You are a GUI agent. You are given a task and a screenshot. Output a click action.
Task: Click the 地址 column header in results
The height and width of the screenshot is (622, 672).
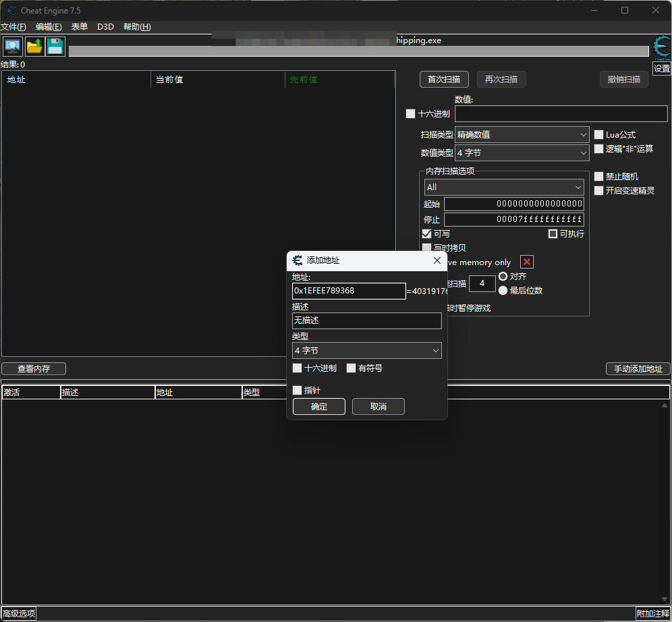click(x=76, y=80)
